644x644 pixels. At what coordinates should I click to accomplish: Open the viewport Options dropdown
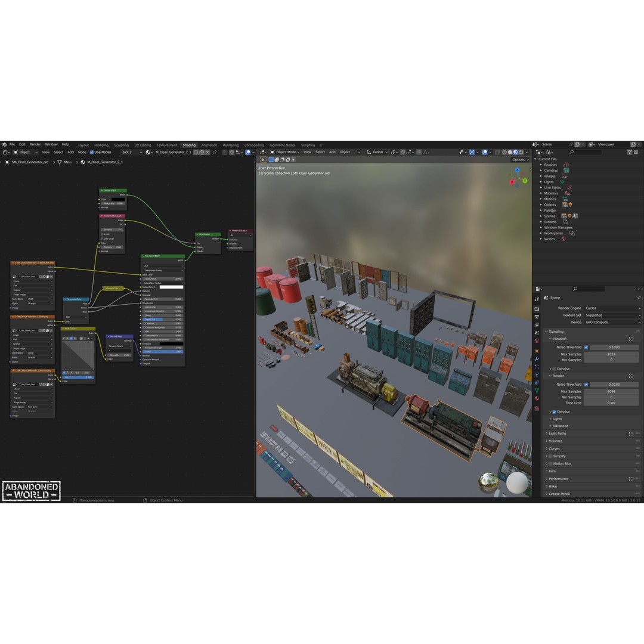[520, 160]
